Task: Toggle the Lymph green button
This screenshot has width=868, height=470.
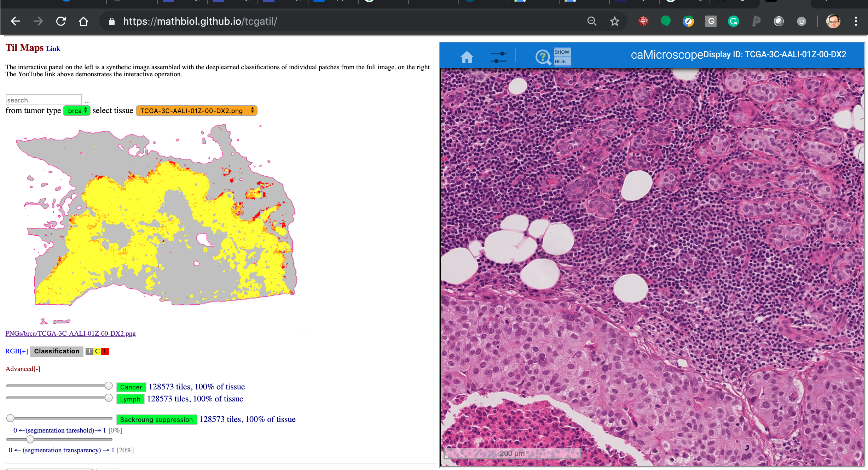Action: click(x=130, y=399)
